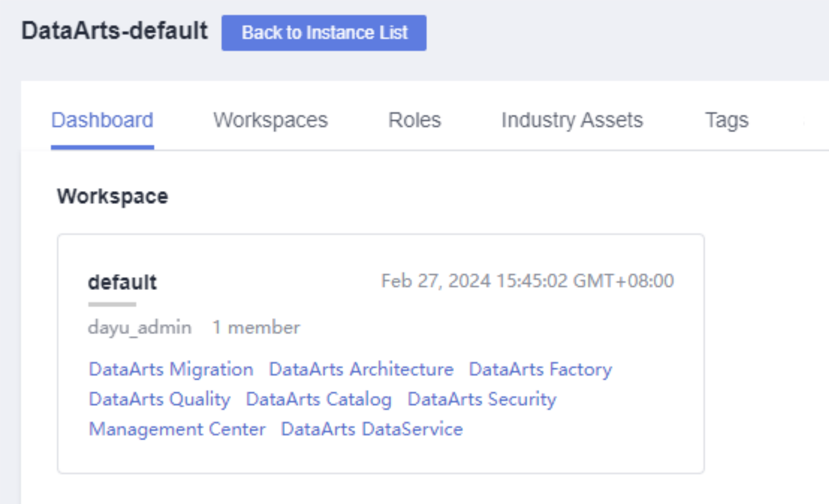The width and height of the screenshot is (829, 504).
Task: Click the 1 member text
Action: coord(256,327)
